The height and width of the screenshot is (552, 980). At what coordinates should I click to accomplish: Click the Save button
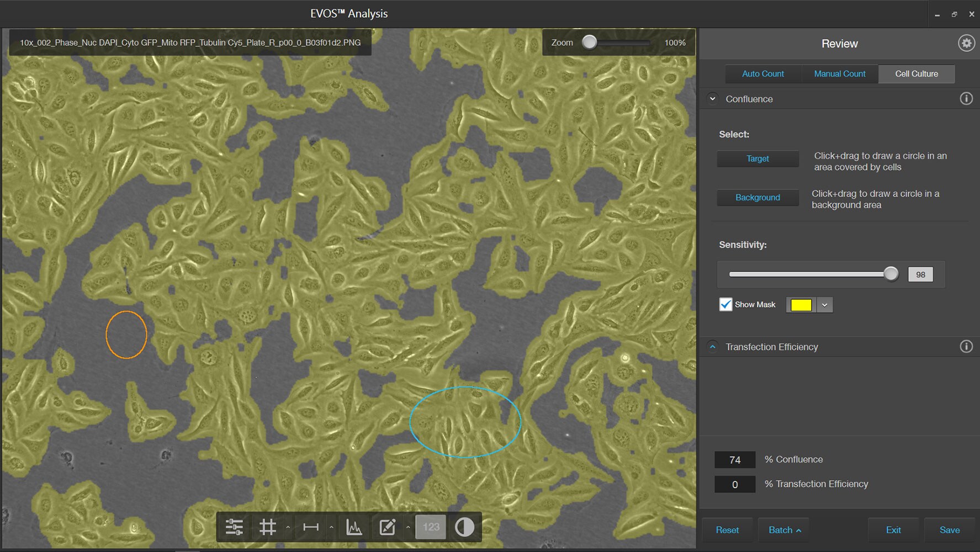pyautogui.click(x=949, y=530)
